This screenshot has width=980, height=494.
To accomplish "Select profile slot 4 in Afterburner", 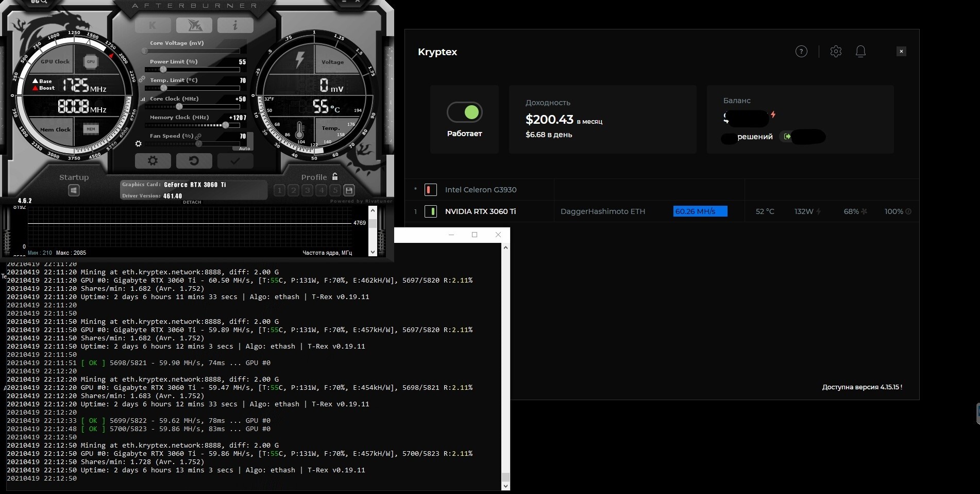I will 321,190.
